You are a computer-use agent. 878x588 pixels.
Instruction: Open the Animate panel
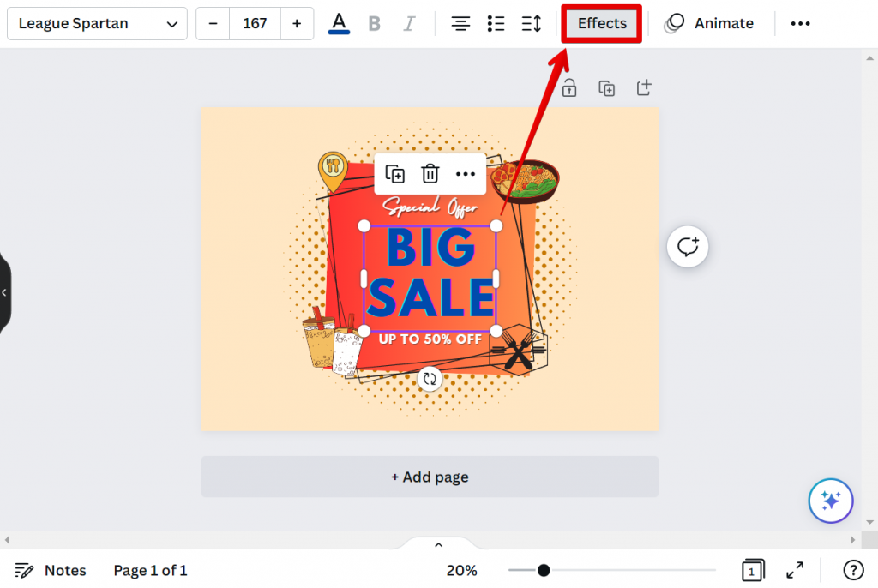click(x=709, y=24)
